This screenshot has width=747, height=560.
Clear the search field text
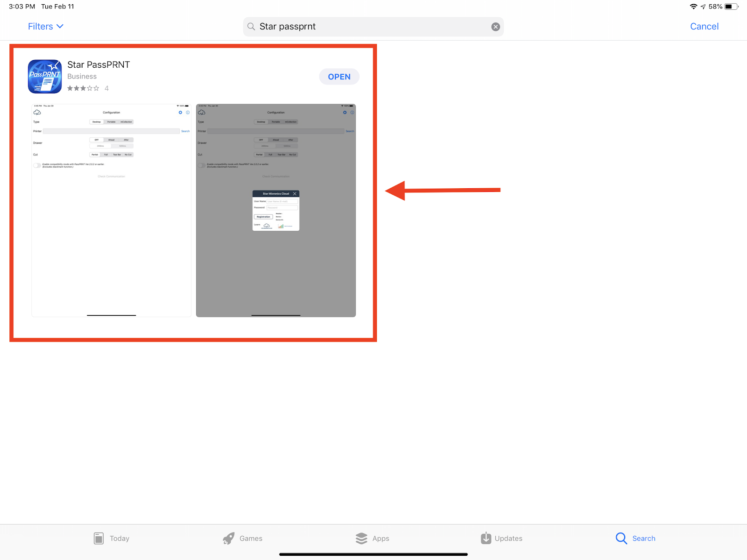point(496,27)
